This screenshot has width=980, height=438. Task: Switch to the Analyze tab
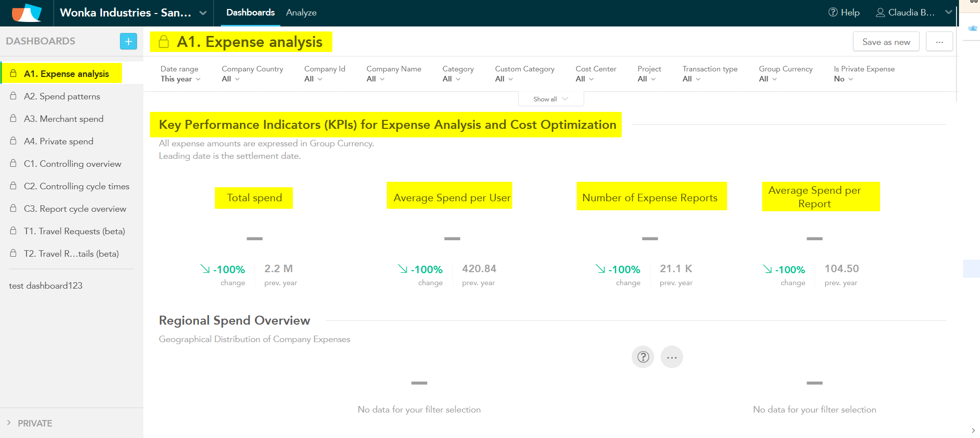[x=301, y=12]
